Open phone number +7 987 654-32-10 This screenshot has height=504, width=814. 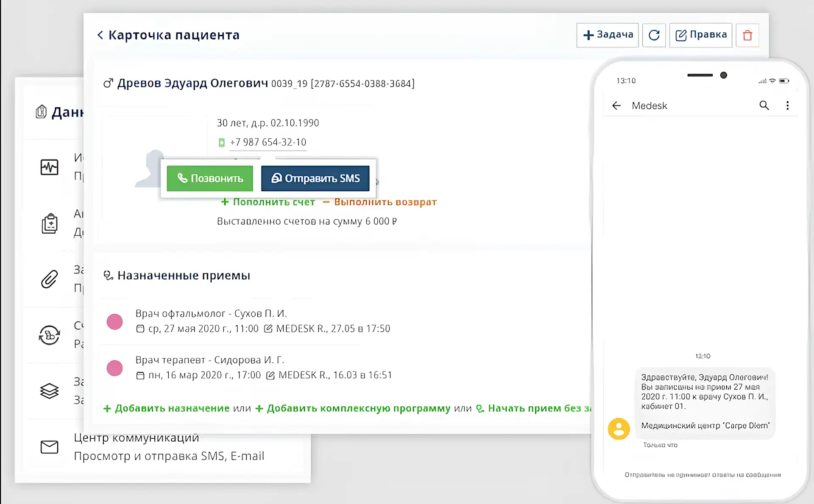(x=268, y=142)
